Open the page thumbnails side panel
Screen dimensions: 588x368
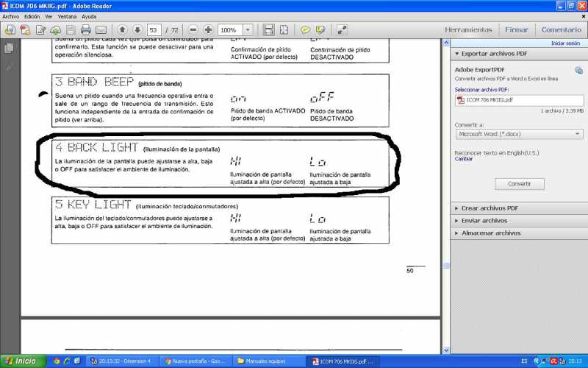(x=9, y=49)
